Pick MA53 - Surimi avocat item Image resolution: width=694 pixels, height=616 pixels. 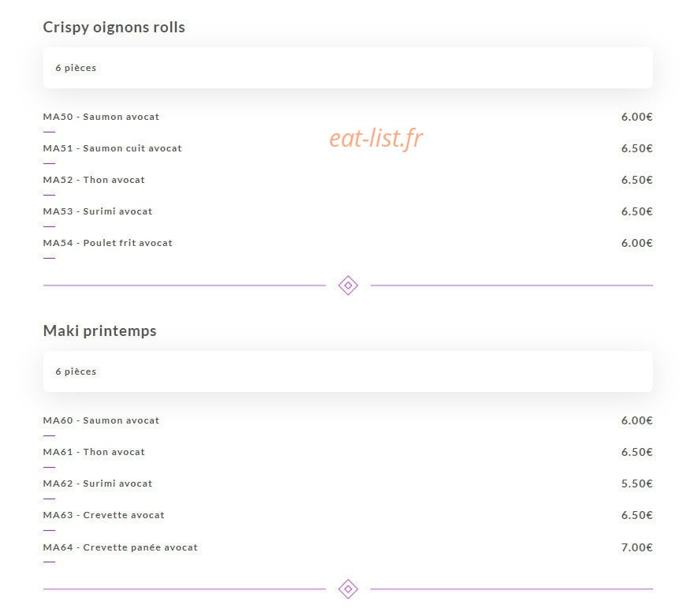tap(97, 211)
